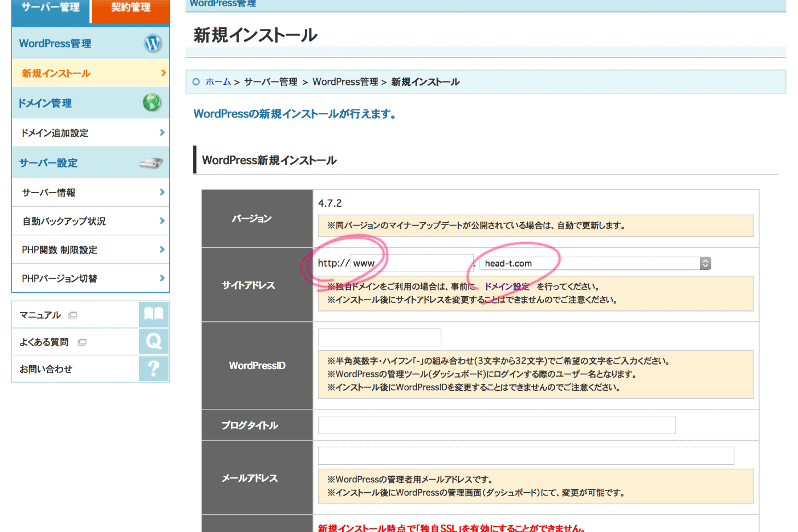Click the メールアドレス row label
The width and height of the screenshot is (798, 532).
coord(250,478)
